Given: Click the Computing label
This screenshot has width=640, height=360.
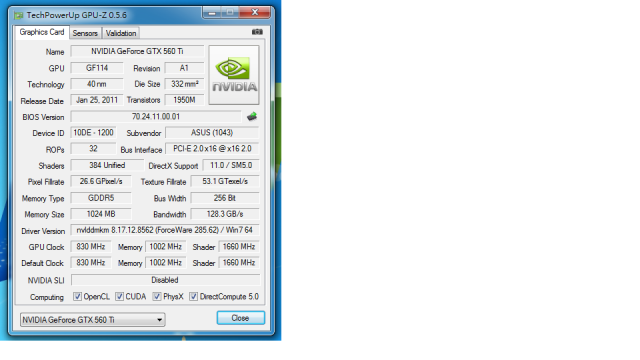Looking at the screenshot, I should 47,298.
